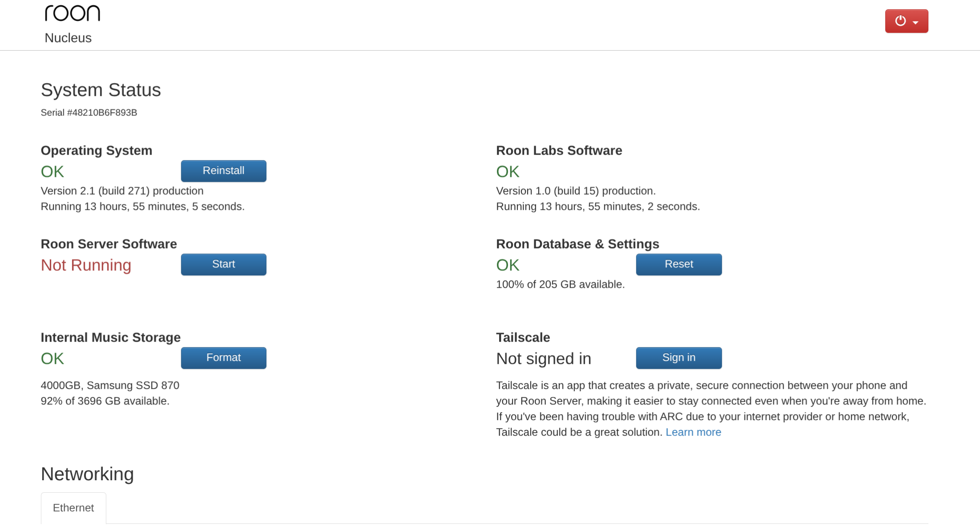Click the serial number text
Viewport: 980px width, 531px height.
click(89, 113)
